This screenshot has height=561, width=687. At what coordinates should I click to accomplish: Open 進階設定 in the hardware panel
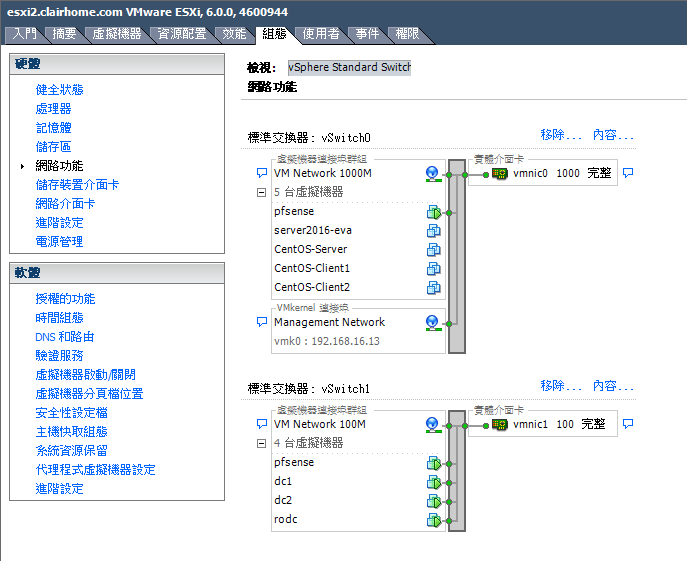point(59,223)
